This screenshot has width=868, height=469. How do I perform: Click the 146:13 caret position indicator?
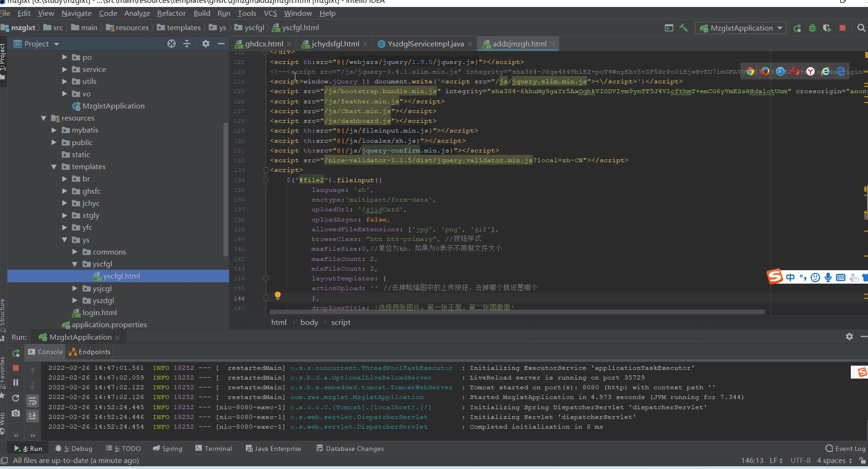click(x=752, y=460)
